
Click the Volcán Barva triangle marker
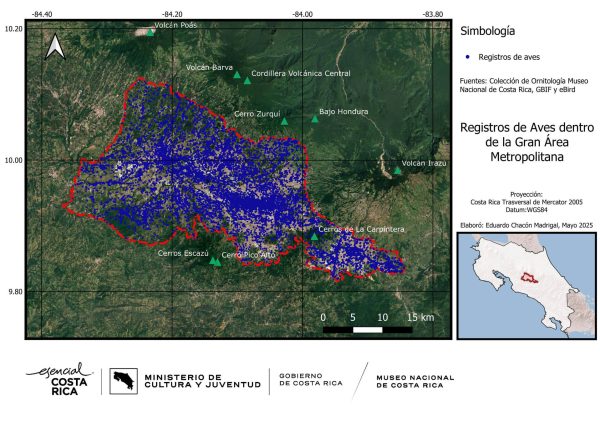[x=237, y=75]
